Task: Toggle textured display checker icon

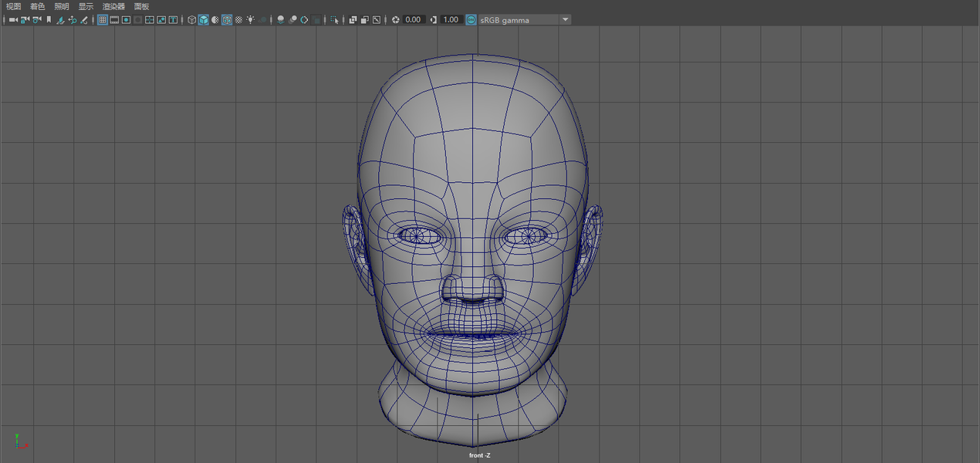Action: (x=239, y=19)
